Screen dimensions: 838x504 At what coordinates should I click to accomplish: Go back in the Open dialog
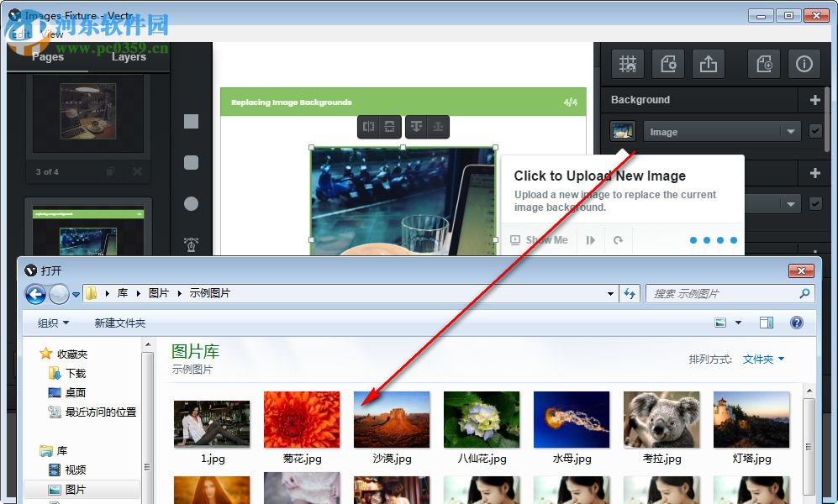pyautogui.click(x=35, y=294)
